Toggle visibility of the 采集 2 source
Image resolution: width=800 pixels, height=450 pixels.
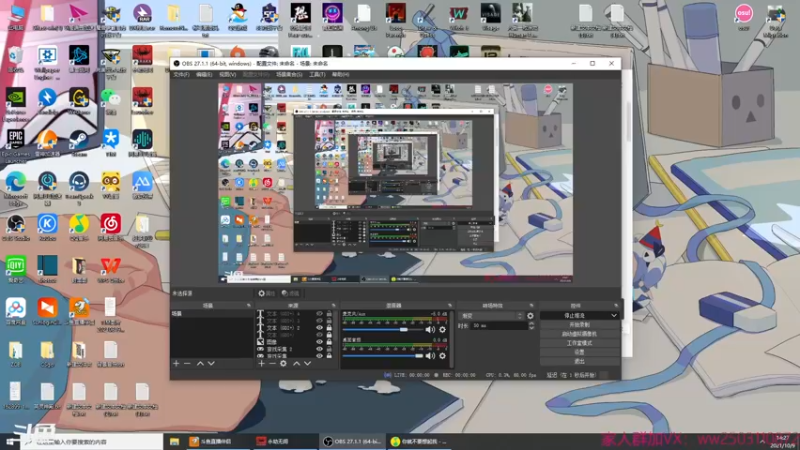click(x=319, y=349)
